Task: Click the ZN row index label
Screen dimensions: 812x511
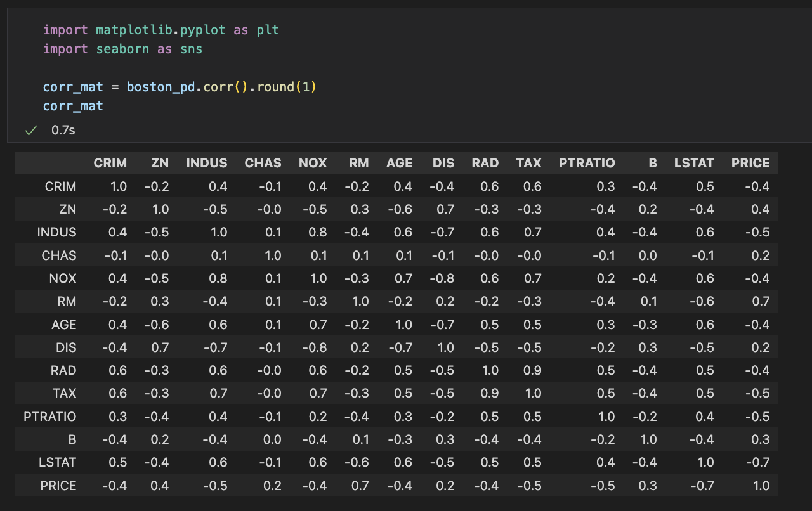Action: [68, 209]
